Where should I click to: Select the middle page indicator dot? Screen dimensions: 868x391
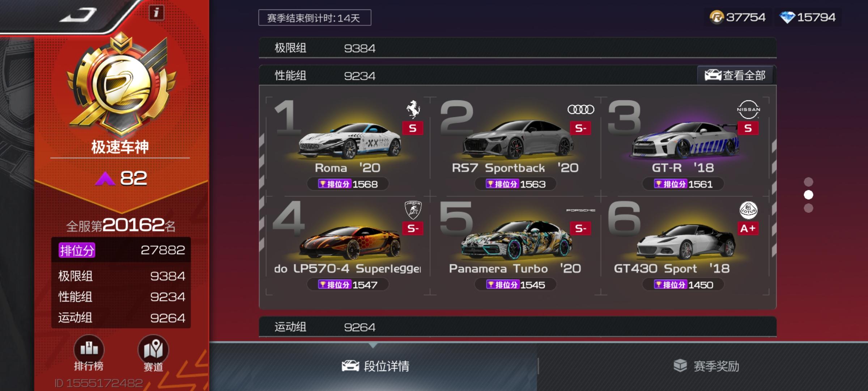(808, 195)
